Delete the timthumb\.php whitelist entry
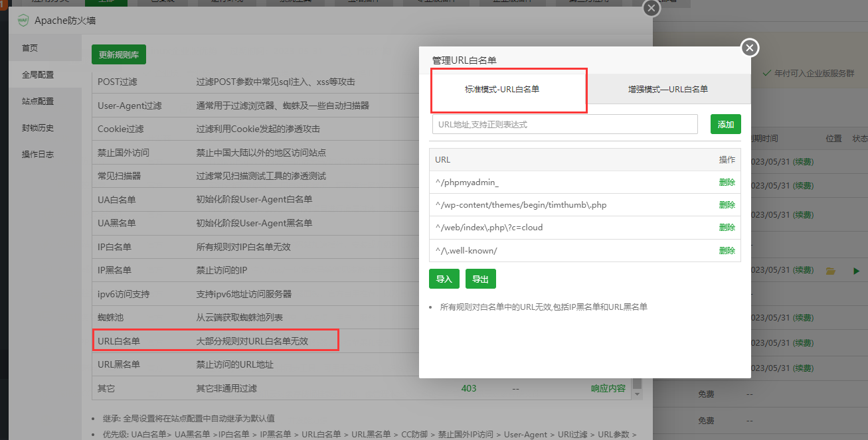Viewport: 868px width, 440px height. (x=727, y=205)
